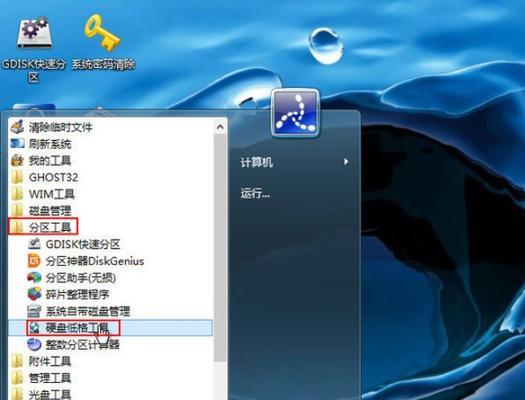
Task: Click the 分区助手(无损) icon
Action: [x=34, y=277]
